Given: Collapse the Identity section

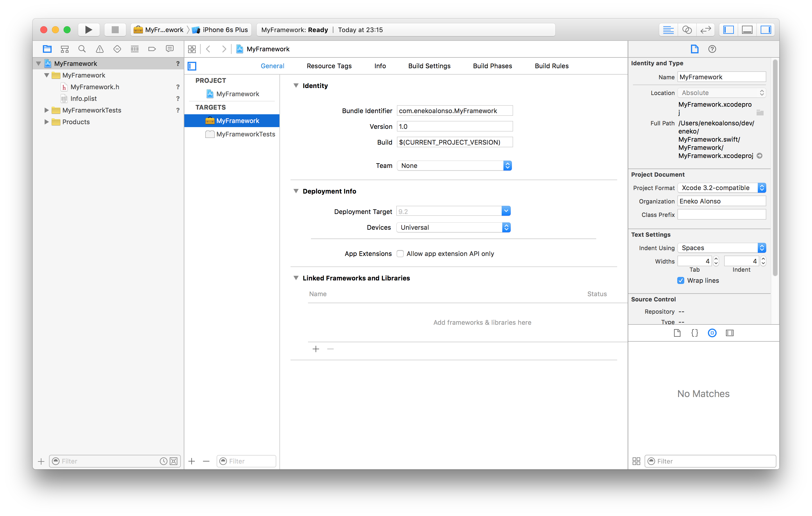Looking at the screenshot, I should [296, 86].
